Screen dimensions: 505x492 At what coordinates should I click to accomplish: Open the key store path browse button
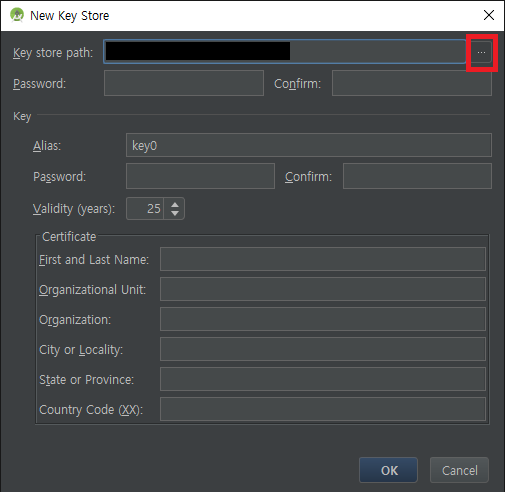[481, 52]
